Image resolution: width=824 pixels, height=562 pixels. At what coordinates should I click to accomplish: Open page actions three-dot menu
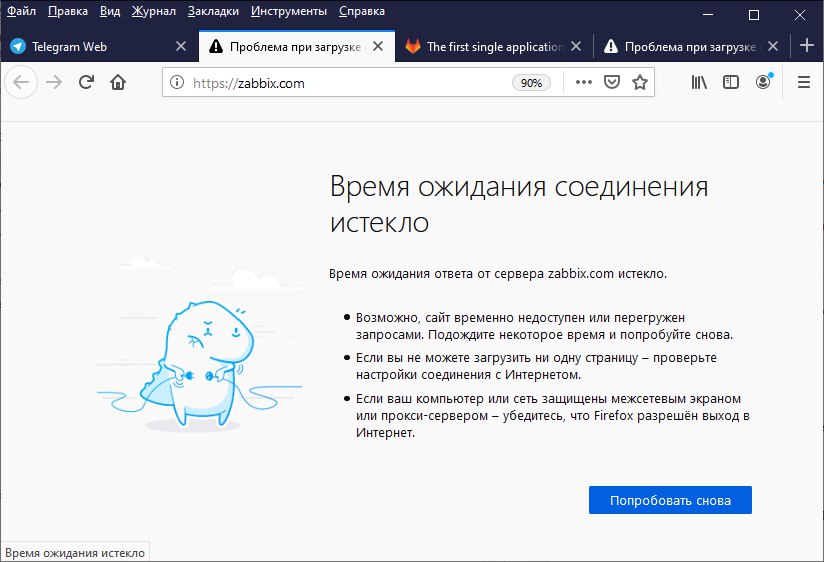[x=584, y=82]
